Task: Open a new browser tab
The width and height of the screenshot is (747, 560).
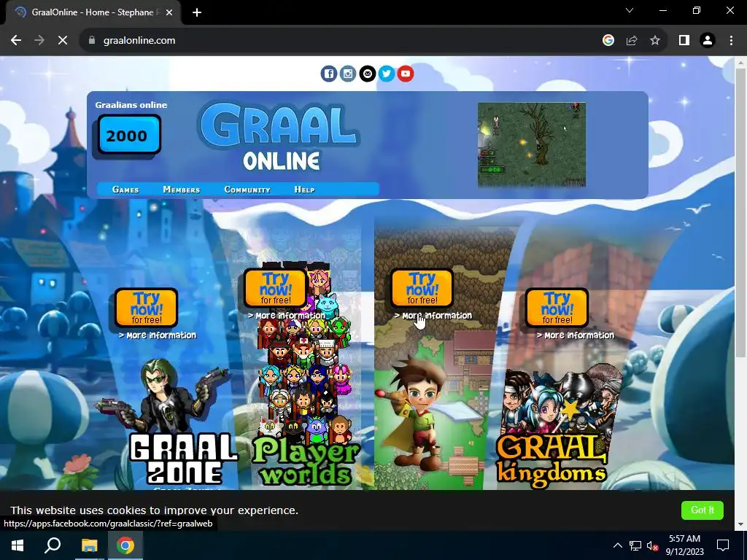Action: [x=197, y=12]
